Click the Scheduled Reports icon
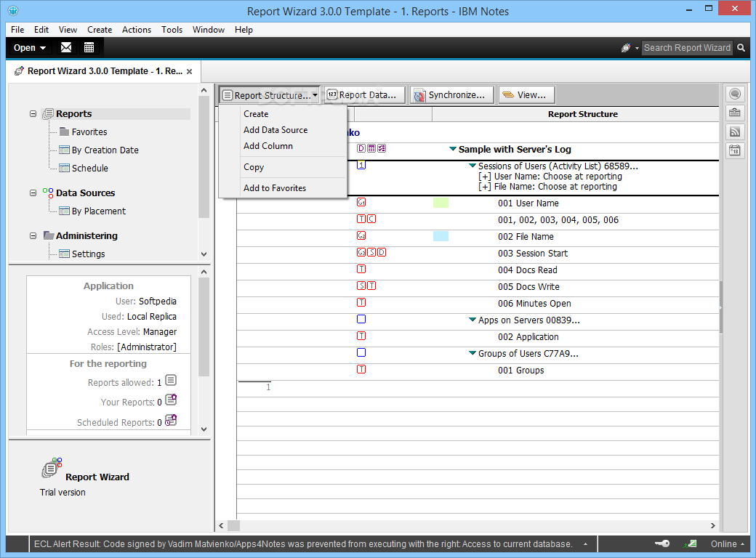Viewport: 756px width, 558px height. tap(171, 420)
